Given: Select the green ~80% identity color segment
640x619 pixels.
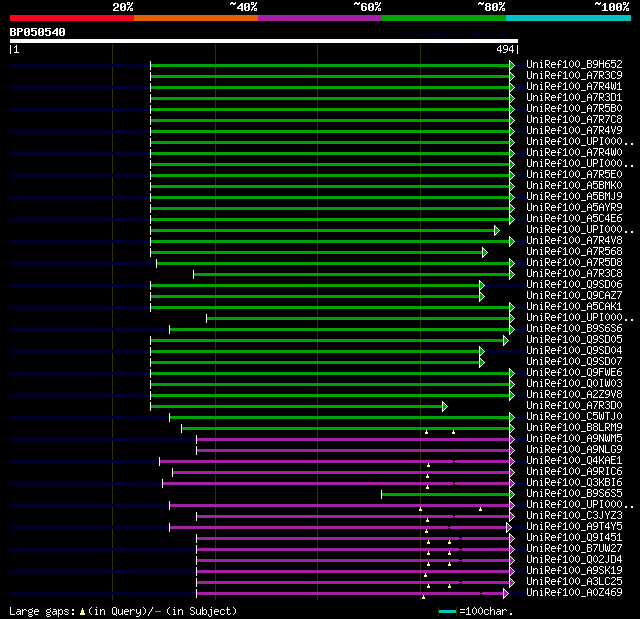Looking at the screenshot, I should [x=444, y=18].
